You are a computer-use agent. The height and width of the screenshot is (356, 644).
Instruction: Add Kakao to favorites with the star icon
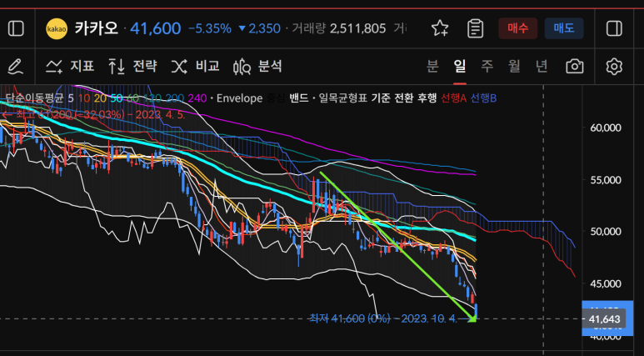tap(440, 28)
